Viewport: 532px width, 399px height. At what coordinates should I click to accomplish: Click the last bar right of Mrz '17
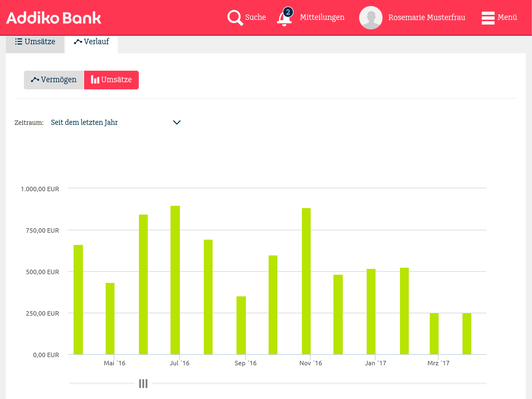pyautogui.click(x=467, y=334)
